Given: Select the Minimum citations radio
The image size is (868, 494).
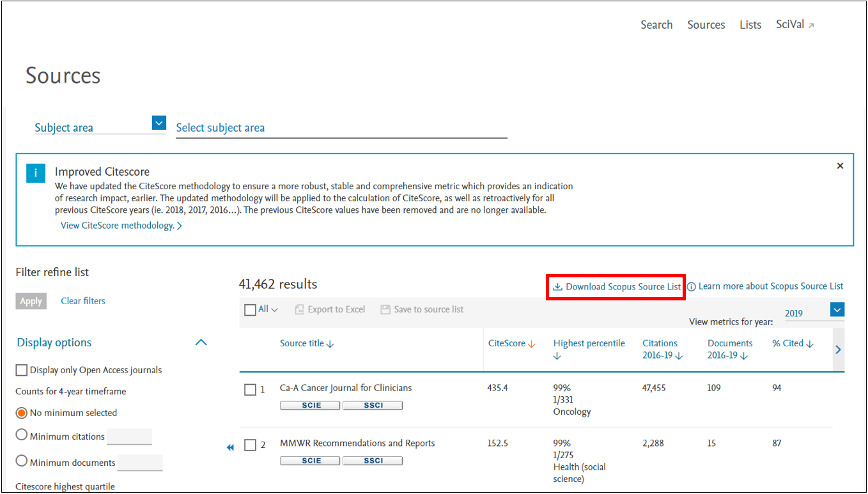Looking at the screenshot, I should pos(22,435).
